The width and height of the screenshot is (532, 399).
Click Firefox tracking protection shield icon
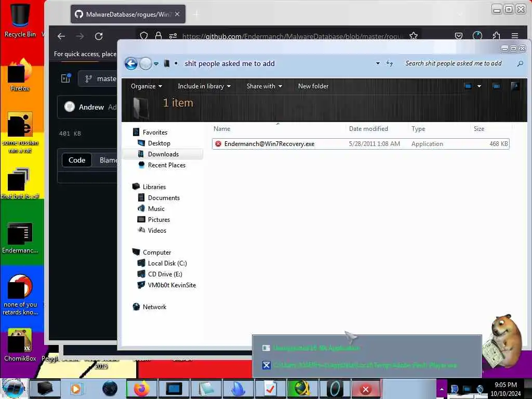(x=144, y=36)
